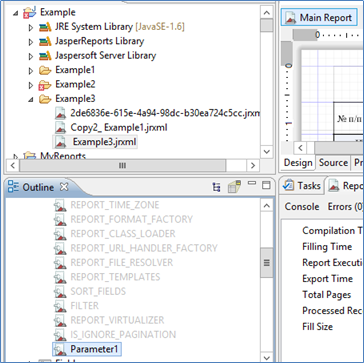This screenshot has height=363, width=364.
Task: Click the Example2 folder icon with error
Action: (45, 85)
